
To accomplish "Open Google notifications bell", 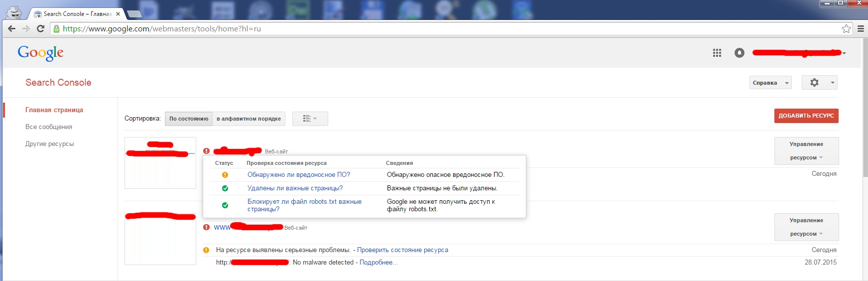I will point(740,53).
